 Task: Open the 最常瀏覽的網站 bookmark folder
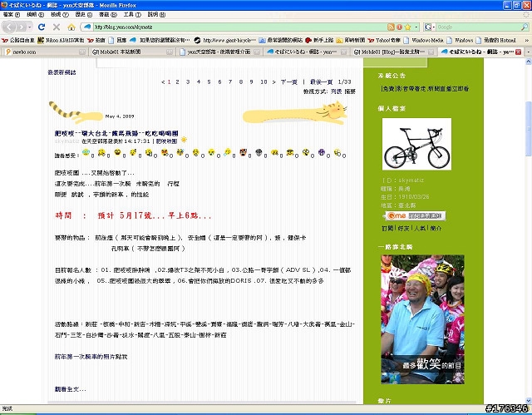pyautogui.click(x=281, y=40)
